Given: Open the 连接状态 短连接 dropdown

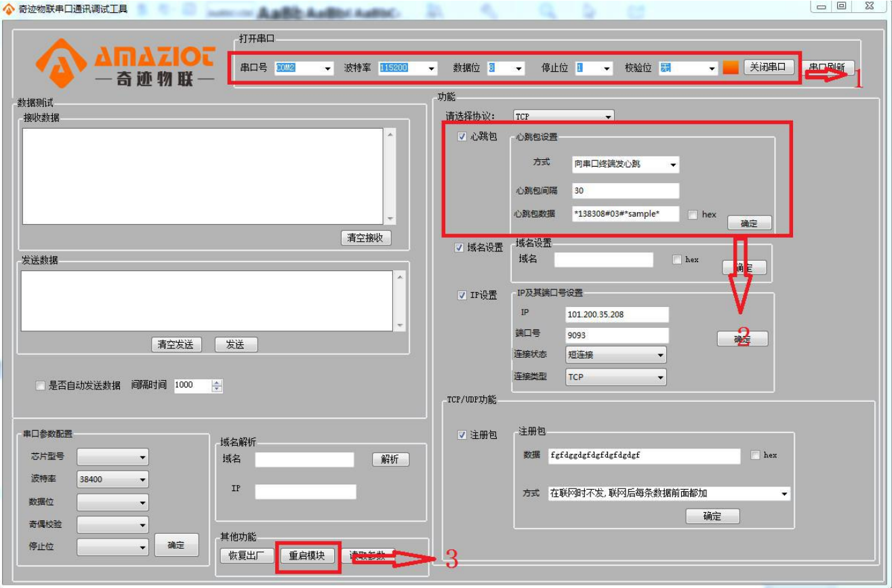Looking at the screenshot, I should click(616, 355).
